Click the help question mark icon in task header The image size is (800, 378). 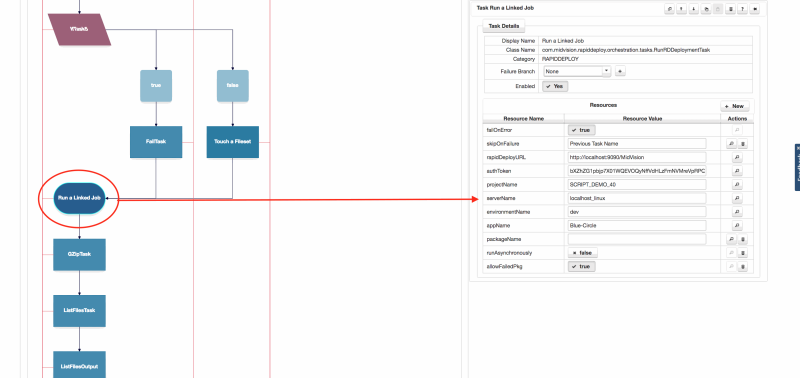pos(743,9)
